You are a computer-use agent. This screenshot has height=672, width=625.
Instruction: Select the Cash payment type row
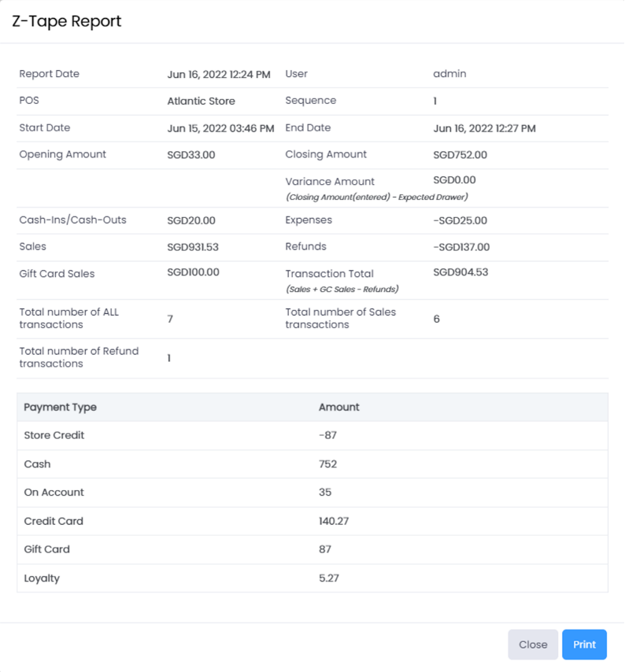click(38, 464)
